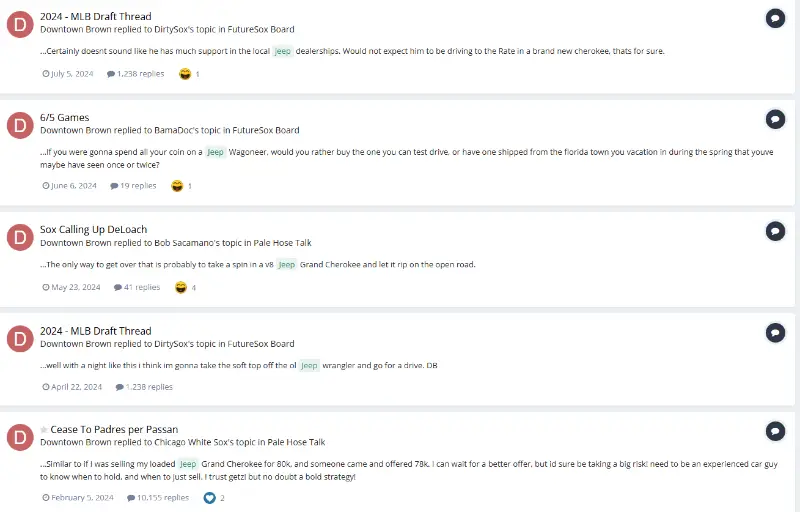The width and height of the screenshot is (800, 512).
Task: Click the laughing emoji reaction on the Sox Calling Up DeLoach post
Action: [180, 287]
